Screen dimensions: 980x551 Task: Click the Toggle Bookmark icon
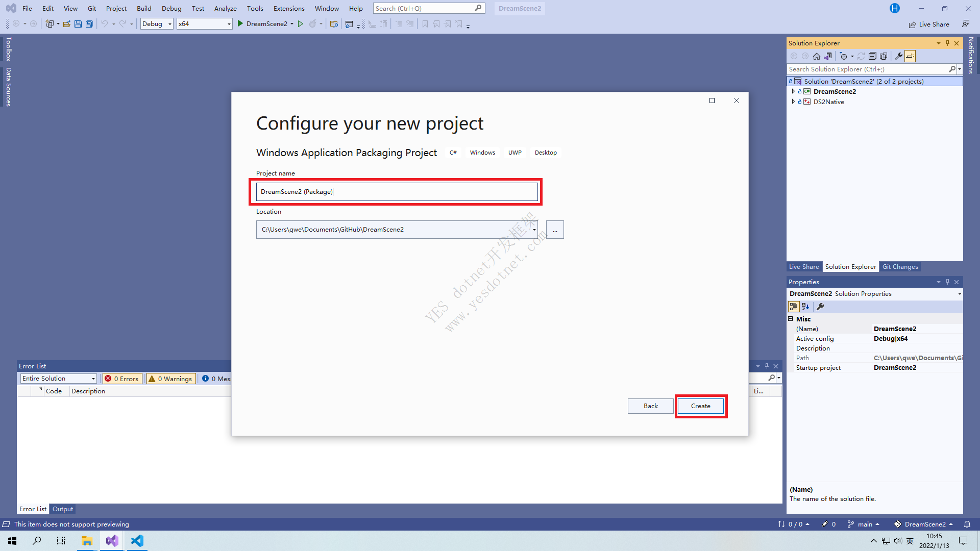[425, 24]
